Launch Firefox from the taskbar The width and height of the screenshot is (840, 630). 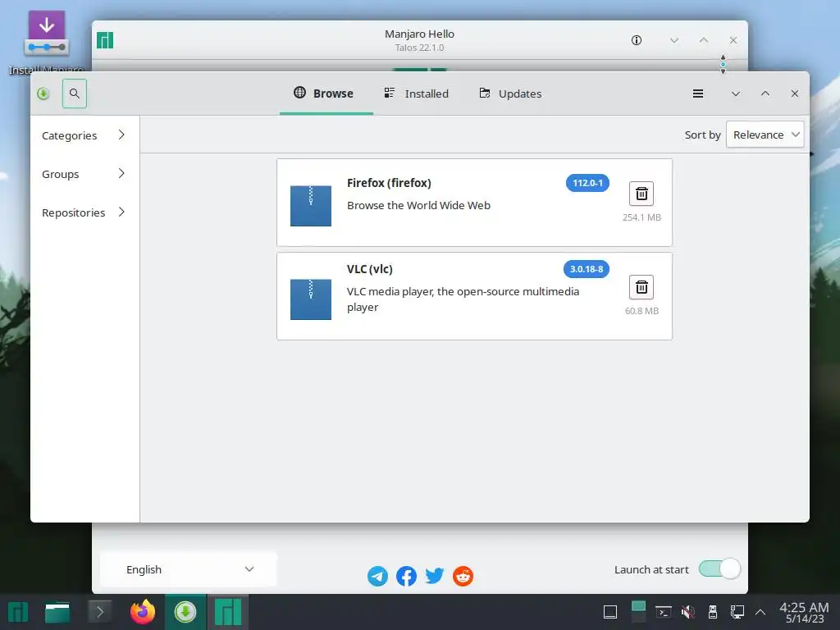[x=143, y=612]
